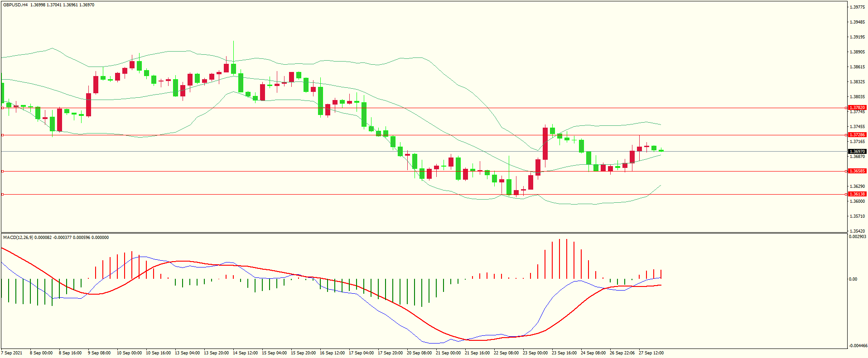
Task: Click the 15 Sep 20:00 time label
Action: (303, 353)
